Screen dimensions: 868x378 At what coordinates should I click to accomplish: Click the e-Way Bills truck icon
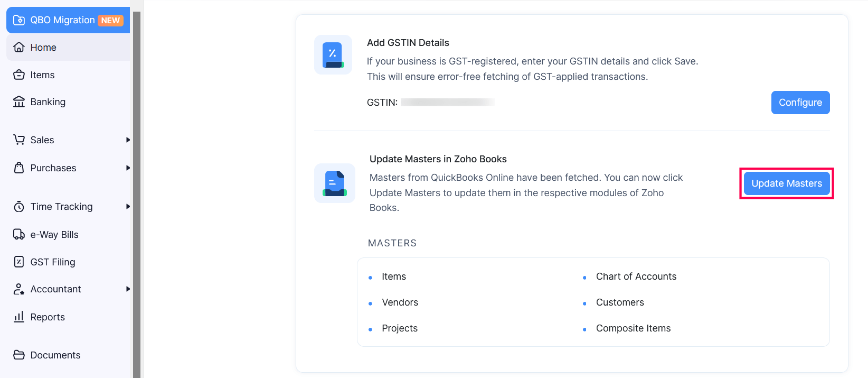point(19,234)
